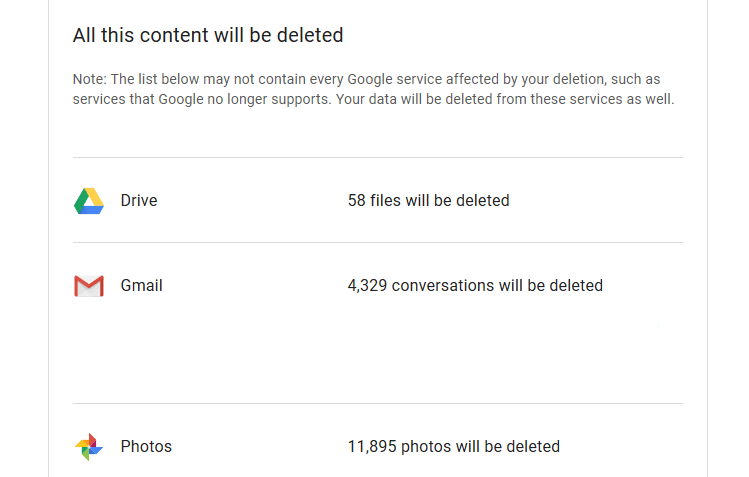Click the Google Drive triangle icon
Image resolution: width=749 pixels, height=477 pixels.
[89, 201]
